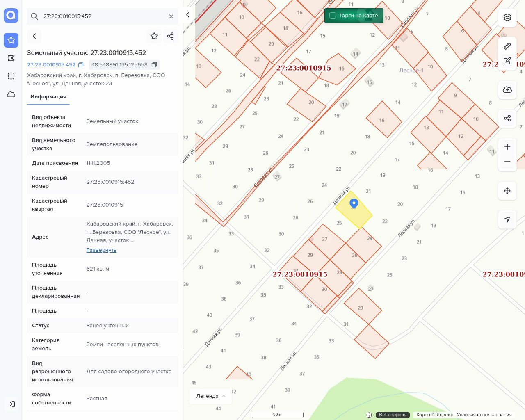This screenshot has width=525, height=420.
Task: Go back using the left arrow button
Action: 34,36
